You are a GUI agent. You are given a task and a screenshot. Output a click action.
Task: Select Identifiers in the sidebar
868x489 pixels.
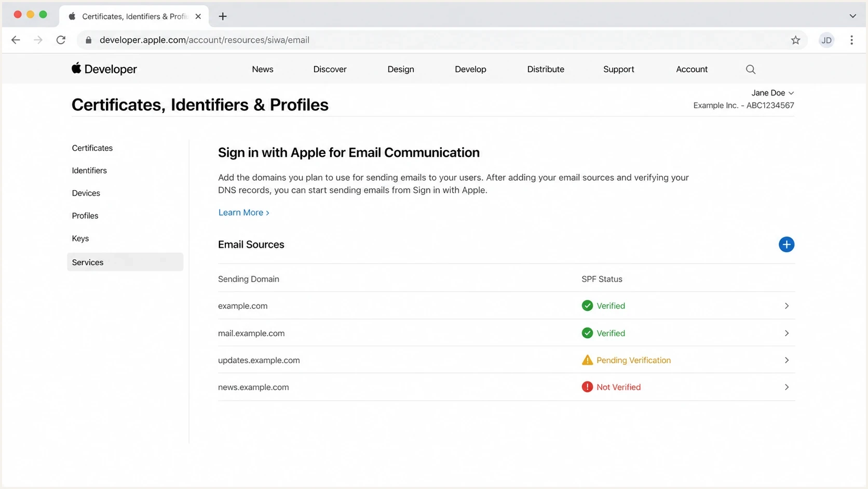click(89, 170)
